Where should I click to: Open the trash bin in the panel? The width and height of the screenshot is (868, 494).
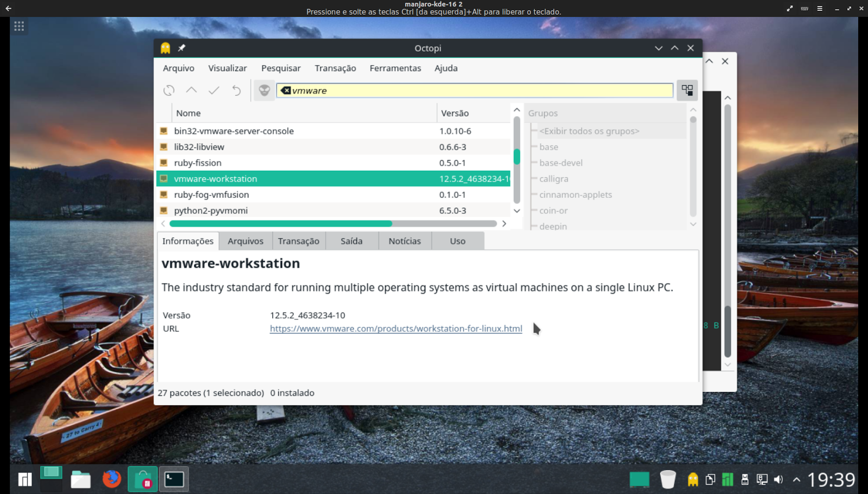[668, 479]
